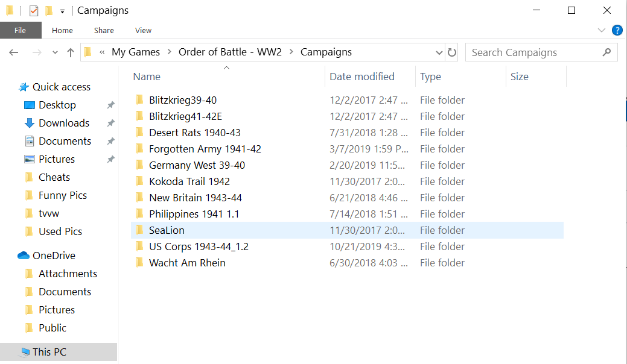Click the Up arrow to go to parent folder
The image size is (627, 364).
(71, 52)
